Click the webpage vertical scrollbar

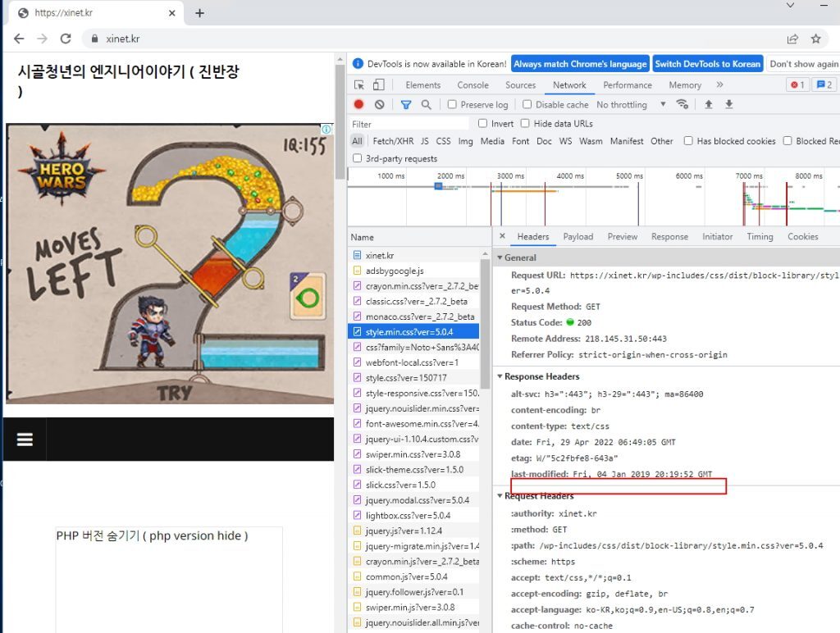click(x=340, y=122)
